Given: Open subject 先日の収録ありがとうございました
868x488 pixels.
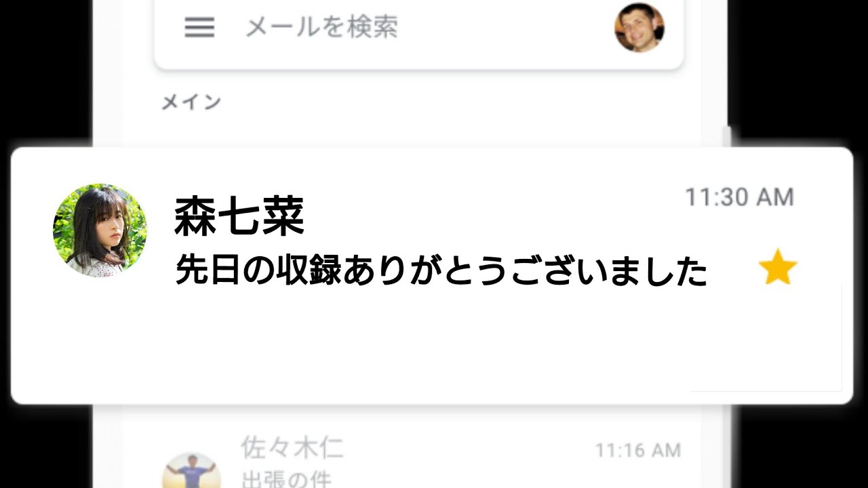Looking at the screenshot, I should click(441, 271).
